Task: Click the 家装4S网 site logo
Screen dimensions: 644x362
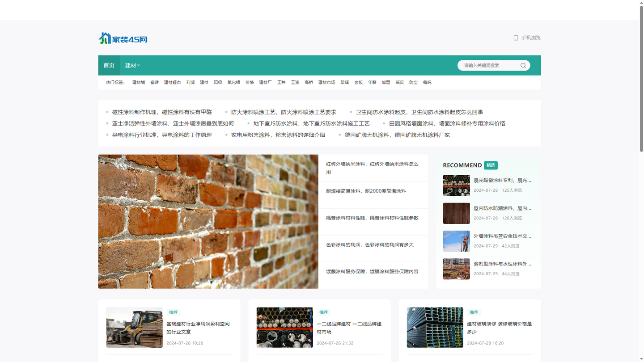Action: coord(123,38)
